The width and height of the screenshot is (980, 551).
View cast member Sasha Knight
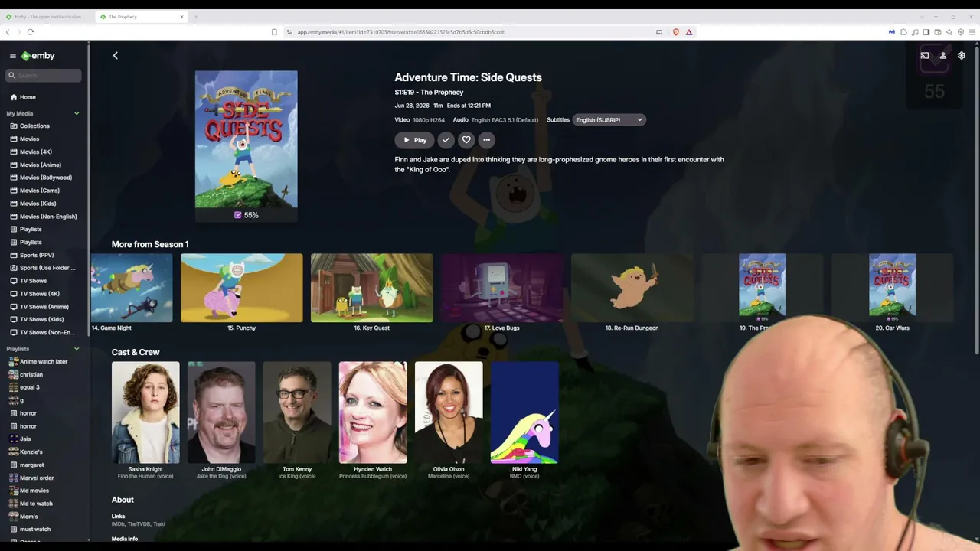[x=145, y=412]
